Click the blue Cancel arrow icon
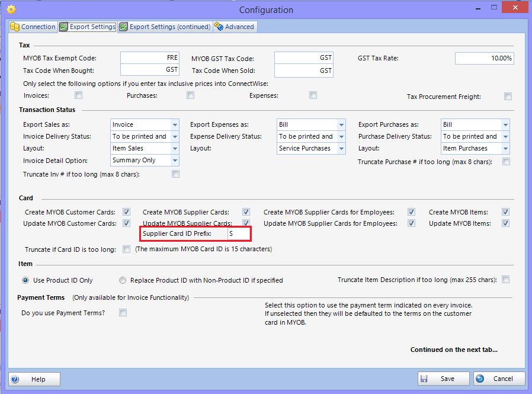This screenshot has height=394, width=532. point(480,379)
